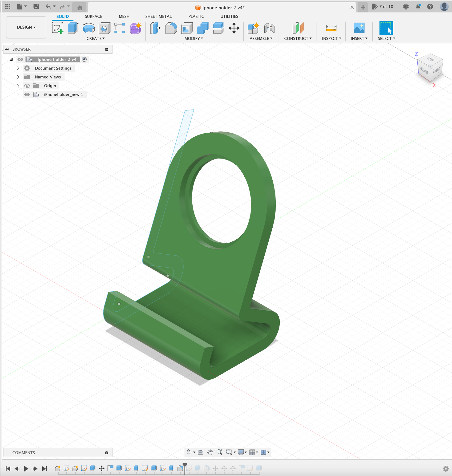This screenshot has width=452, height=476.
Task: Switch to the PLASTIC tab
Action: 196,16
